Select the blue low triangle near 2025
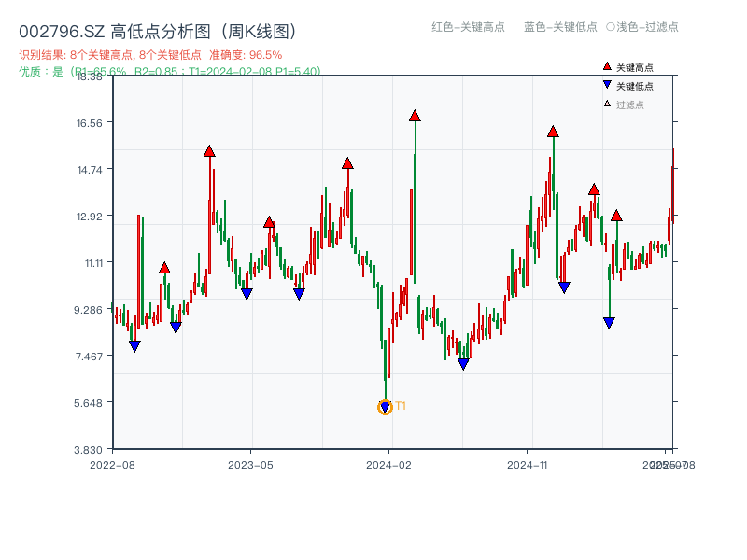 point(609,322)
